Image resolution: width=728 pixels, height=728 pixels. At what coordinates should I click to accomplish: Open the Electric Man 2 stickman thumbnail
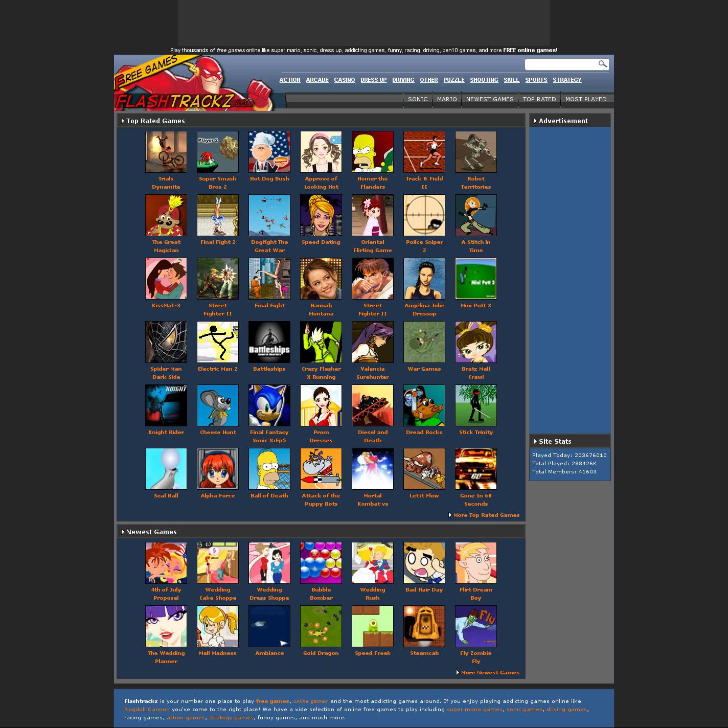[218, 342]
